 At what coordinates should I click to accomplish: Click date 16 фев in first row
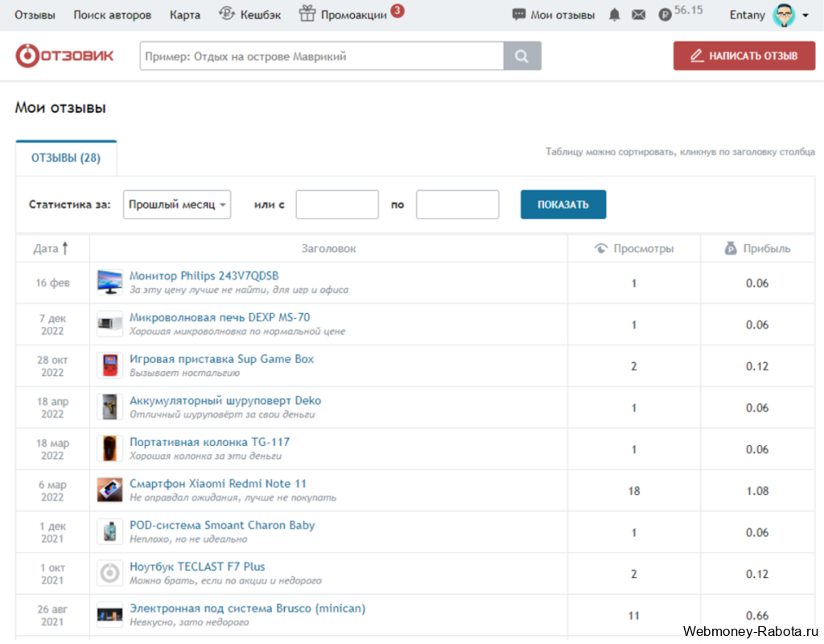[x=52, y=283]
